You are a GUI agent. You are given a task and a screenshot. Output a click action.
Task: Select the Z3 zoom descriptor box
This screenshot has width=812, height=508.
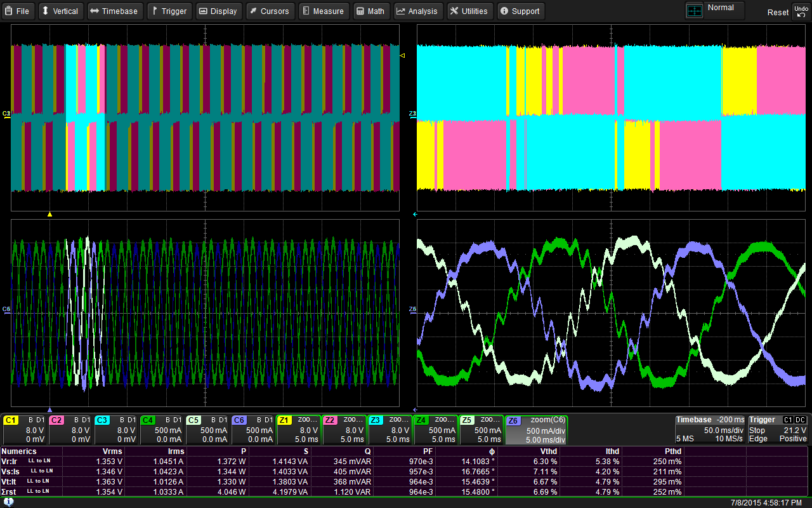390,430
